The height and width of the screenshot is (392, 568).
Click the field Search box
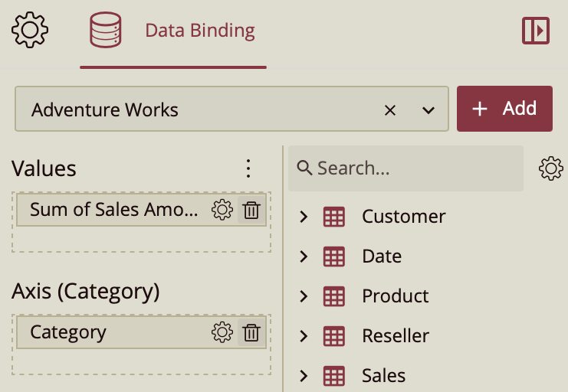point(406,168)
